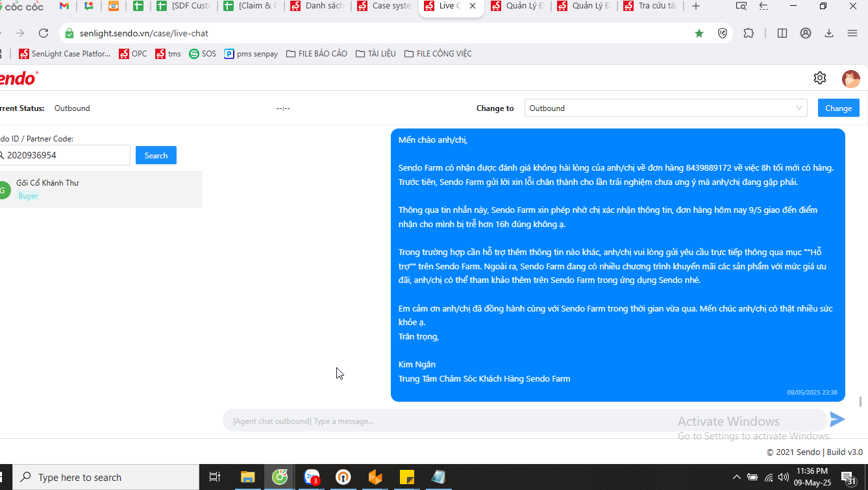Send message with paper plane icon
Screen dimensions: 868x490
point(837,419)
